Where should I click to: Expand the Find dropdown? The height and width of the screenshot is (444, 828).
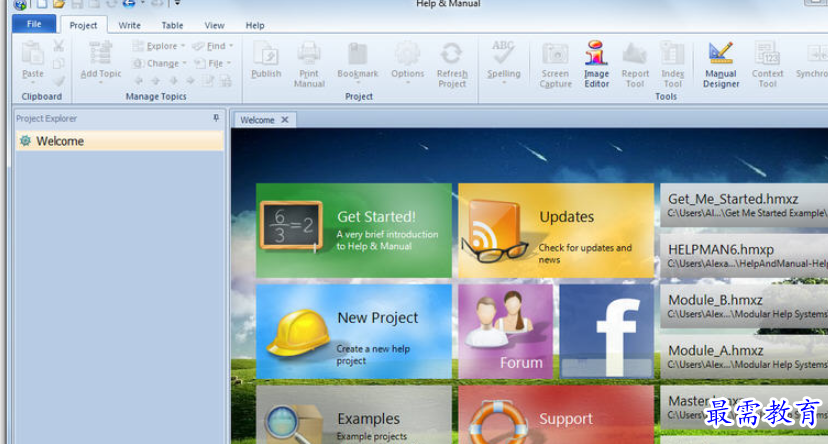213,46
